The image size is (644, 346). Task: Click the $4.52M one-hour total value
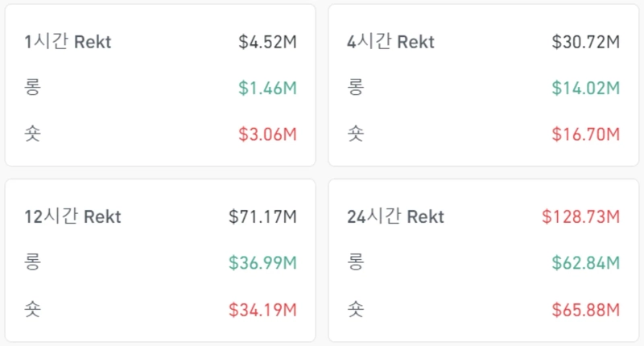coord(267,43)
